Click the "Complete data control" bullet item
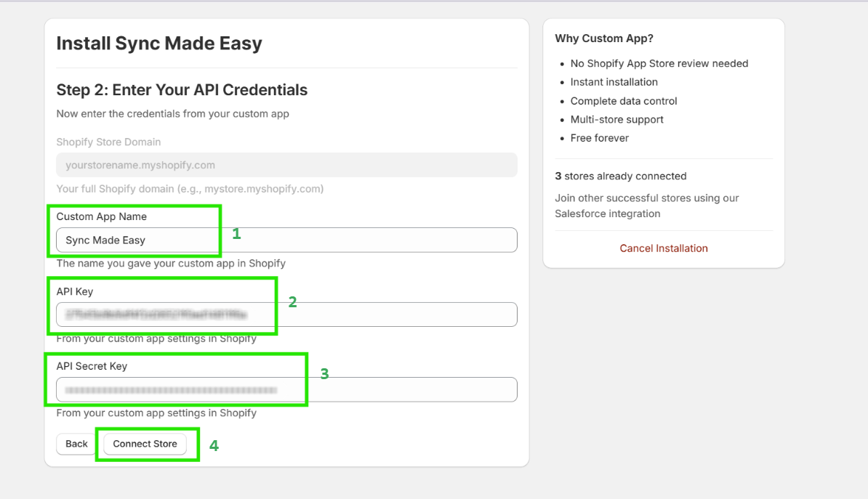Viewport: 868px width, 499px height. click(x=623, y=101)
